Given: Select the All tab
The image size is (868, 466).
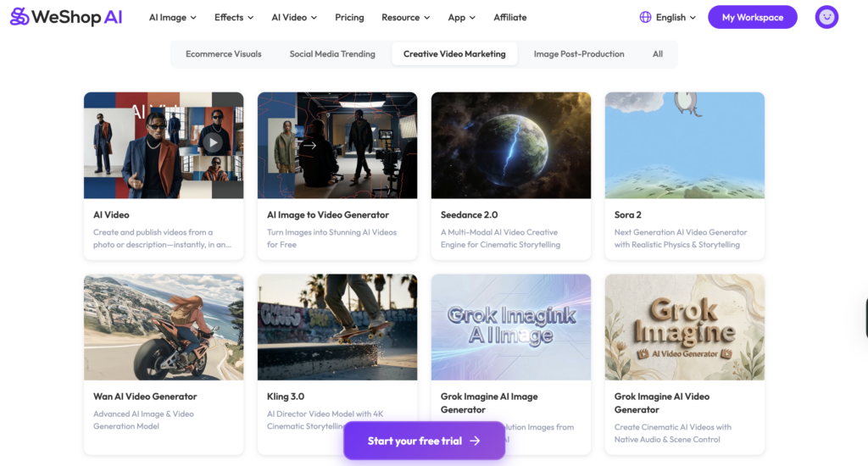Looking at the screenshot, I should coord(658,53).
